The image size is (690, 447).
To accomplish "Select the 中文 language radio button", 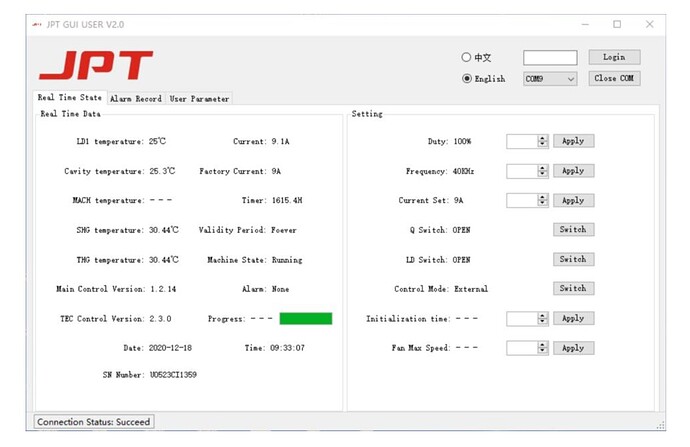I will point(466,57).
